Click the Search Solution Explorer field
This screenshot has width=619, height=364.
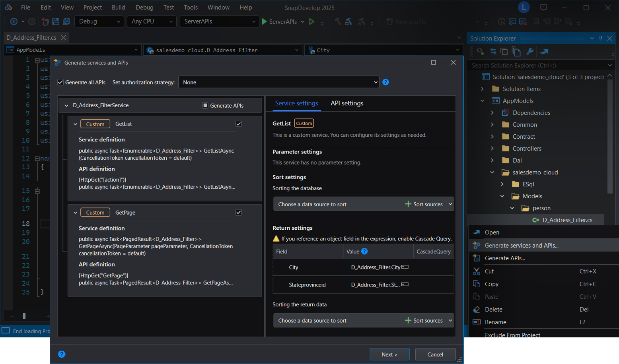[537, 66]
